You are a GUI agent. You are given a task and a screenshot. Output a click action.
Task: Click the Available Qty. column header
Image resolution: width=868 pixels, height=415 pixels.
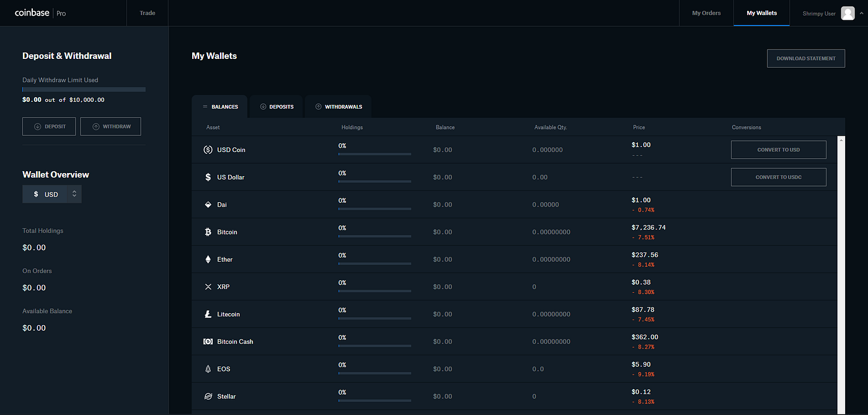551,127
